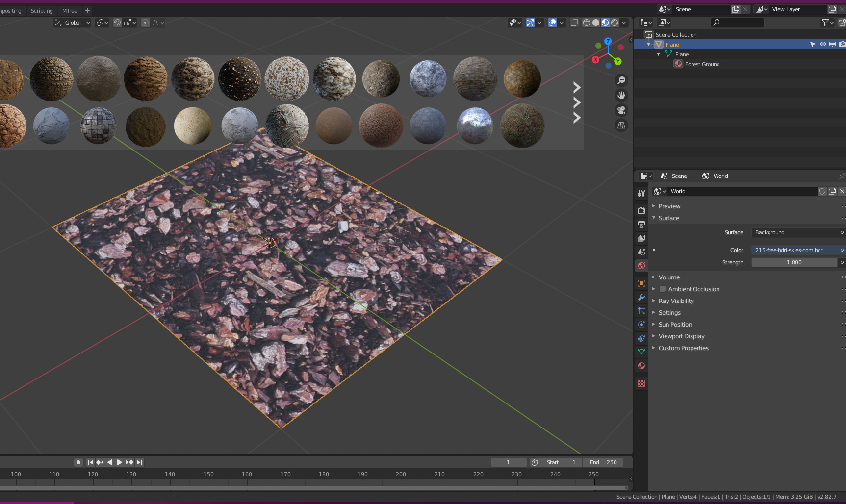The width and height of the screenshot is (846, 504).
Task: Toggle X-ray mode in viewport header
Action: click(x=574, y=23)
